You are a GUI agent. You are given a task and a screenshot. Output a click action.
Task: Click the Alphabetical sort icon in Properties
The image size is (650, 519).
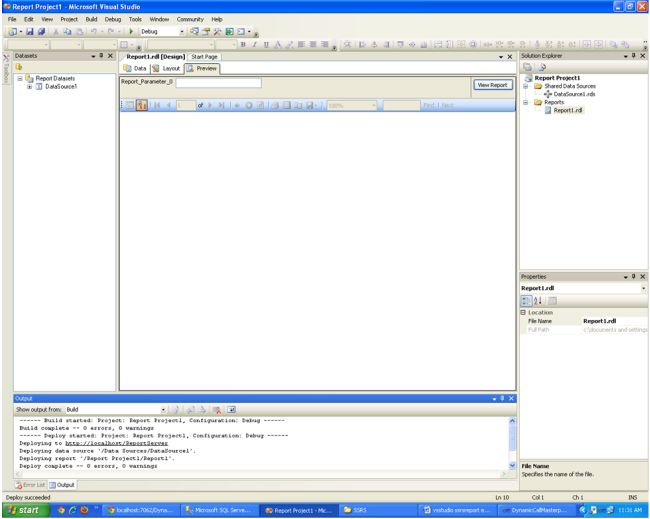[x=538, y=301]
